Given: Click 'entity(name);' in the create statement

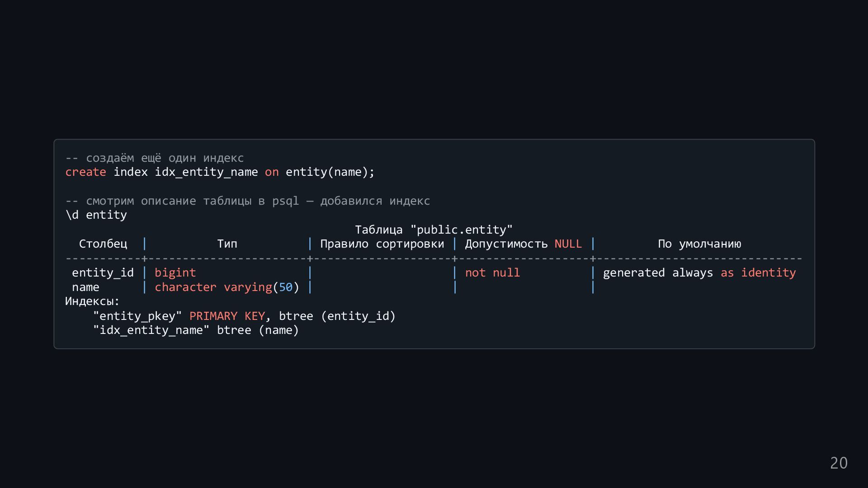Looking at the screenshot, I should [330, 172].
